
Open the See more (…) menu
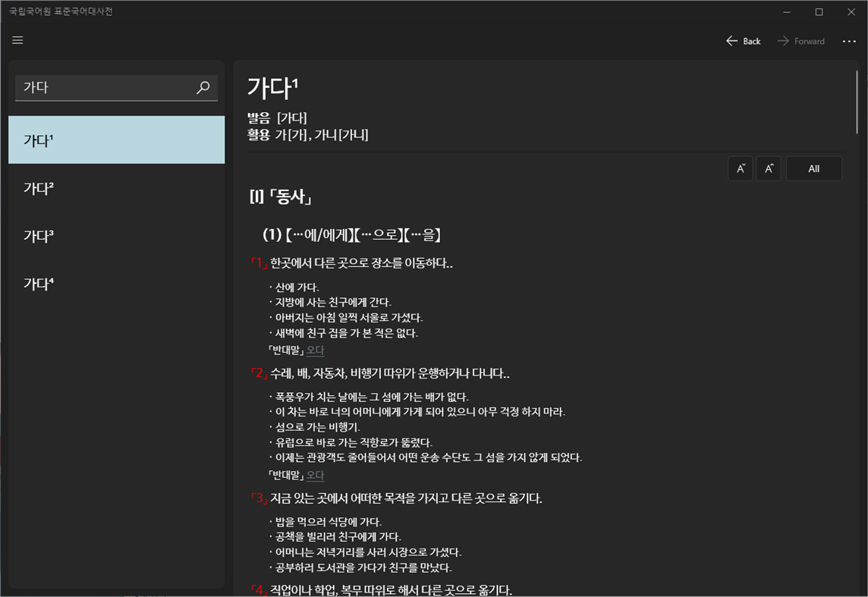[x=849, y=40]
